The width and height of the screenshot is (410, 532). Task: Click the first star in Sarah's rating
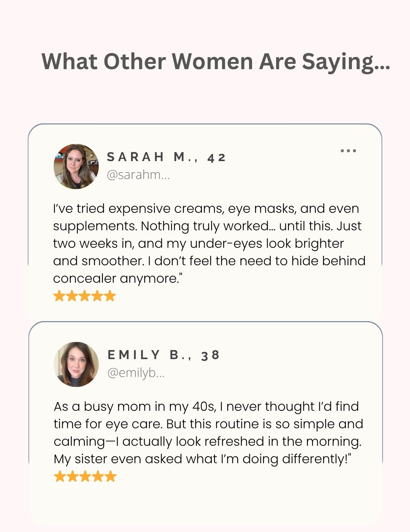pyautogui.click(x=59, y=296)
